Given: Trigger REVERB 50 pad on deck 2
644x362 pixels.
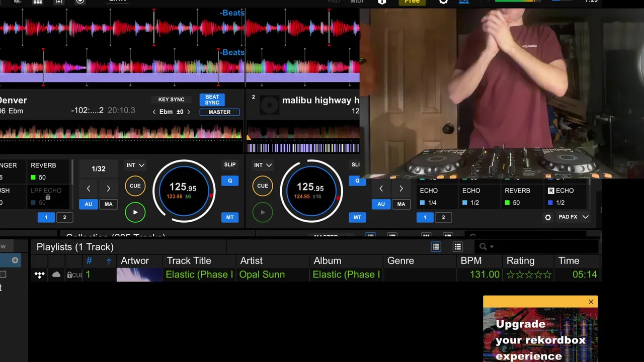Looking at the screenshot, I should click(x=521, y=196).
